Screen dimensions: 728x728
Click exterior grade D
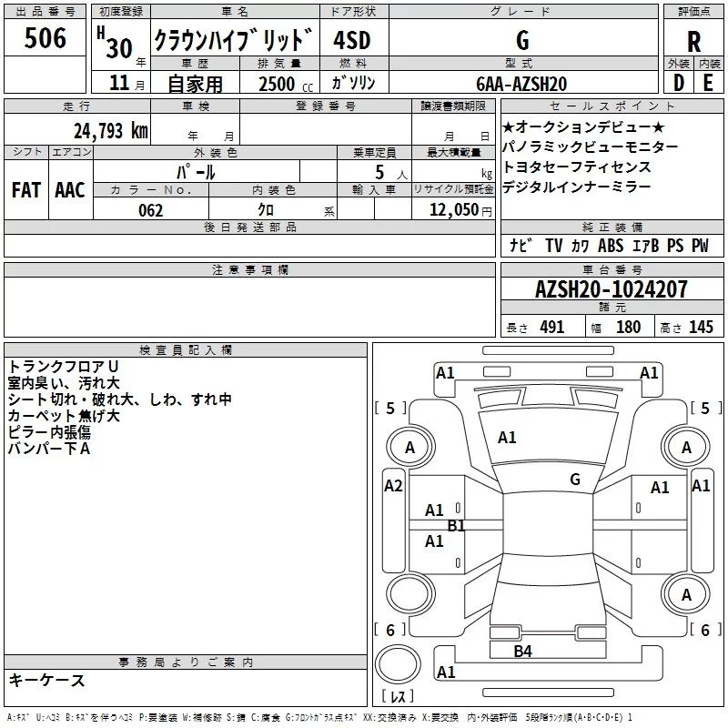click(x=679, y=83)
